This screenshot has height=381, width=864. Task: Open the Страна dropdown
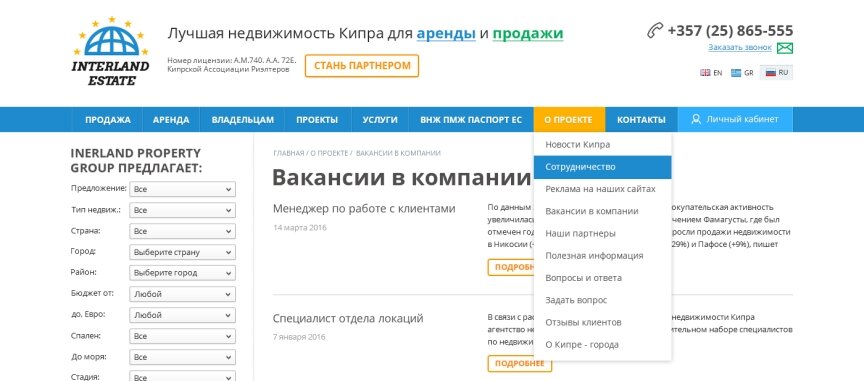182,231
